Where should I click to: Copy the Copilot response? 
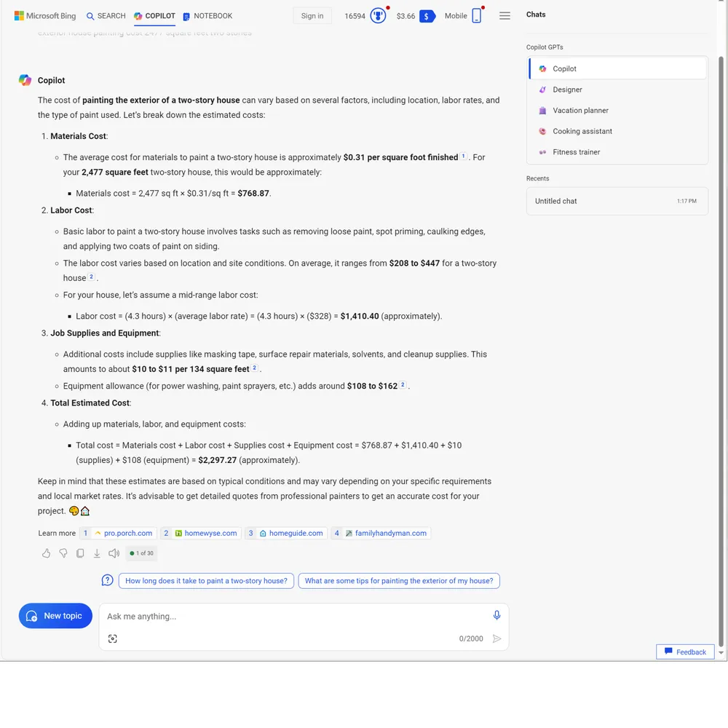coord(80,553)
